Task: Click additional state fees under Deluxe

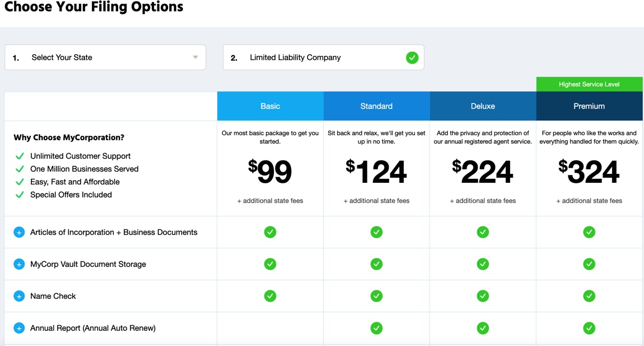Action: 483,201
